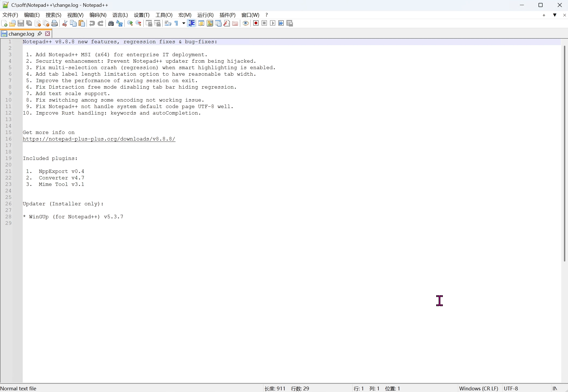The image size is (568, 392).
Task: Zoom in on the text
Action: click(x=130, y=24)
